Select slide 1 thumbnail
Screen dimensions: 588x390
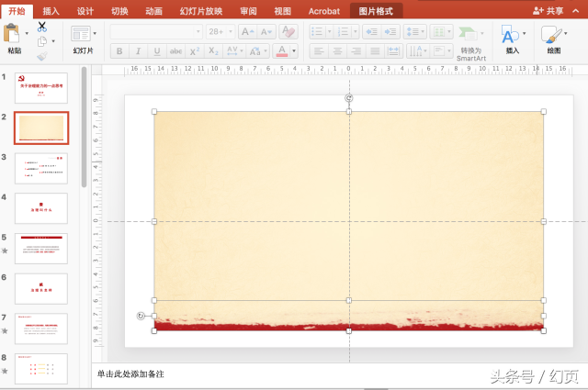click(x=41, y=88)
